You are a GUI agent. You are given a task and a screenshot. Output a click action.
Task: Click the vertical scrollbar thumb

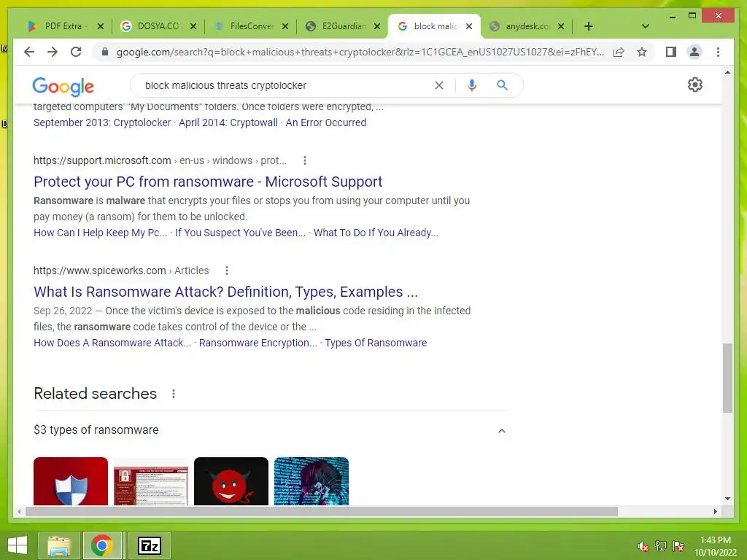click(727, 378)
